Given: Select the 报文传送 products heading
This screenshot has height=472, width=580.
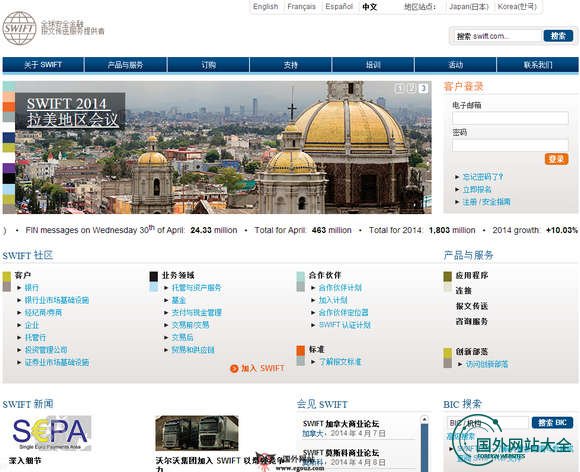Looking at the screenshot, I should click(472, 306).
